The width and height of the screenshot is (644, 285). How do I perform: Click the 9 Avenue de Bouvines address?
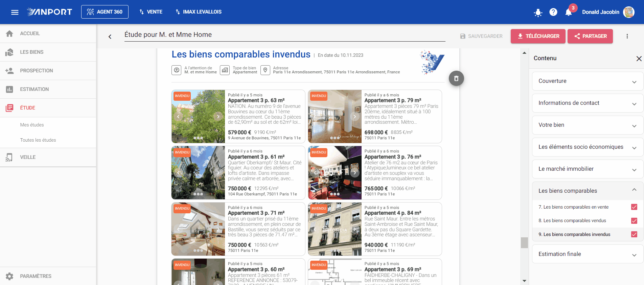coord(264,138)
